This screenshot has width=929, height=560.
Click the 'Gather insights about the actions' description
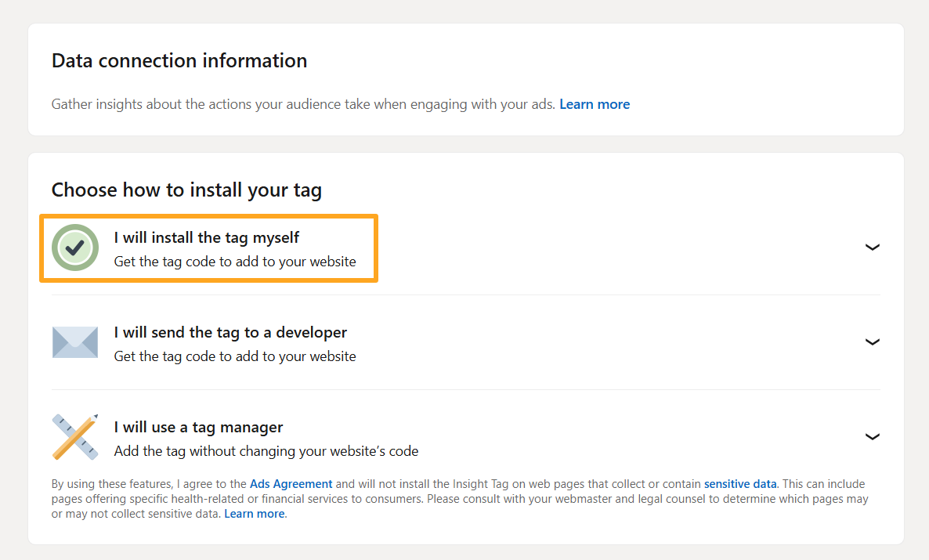pyautogui.click(x=302, y=104)
